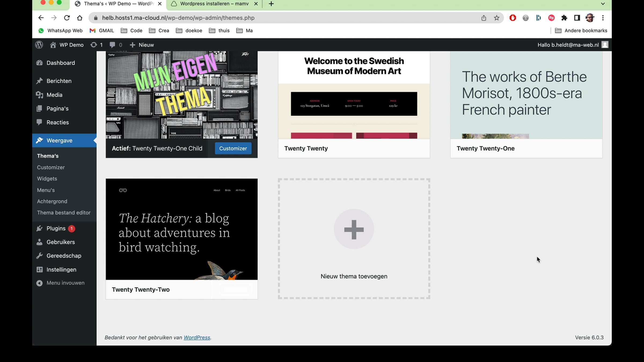Screen dimensions: 644x362
Task: Click the blue Customizer button on active theme
Action: (233, 149)
